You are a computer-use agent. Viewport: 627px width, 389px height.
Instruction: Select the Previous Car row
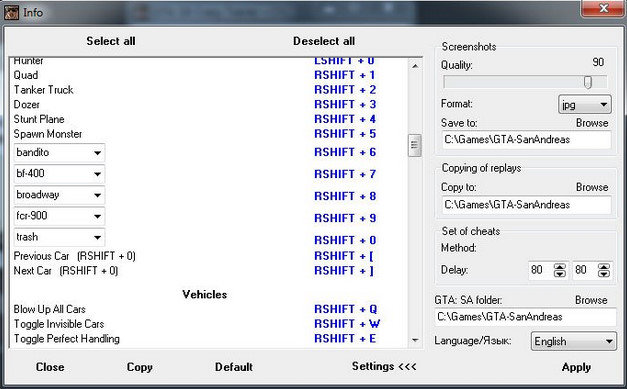pos(74,256)
